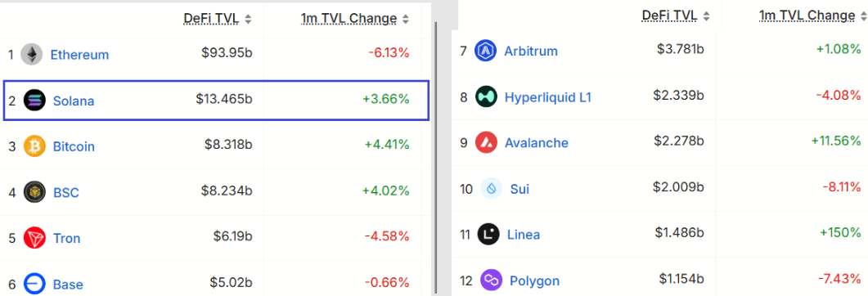Open the Hyperliquid L1 chain link
Image resolution: width=868 pixels, height=296 pixels.
[548, 97]
